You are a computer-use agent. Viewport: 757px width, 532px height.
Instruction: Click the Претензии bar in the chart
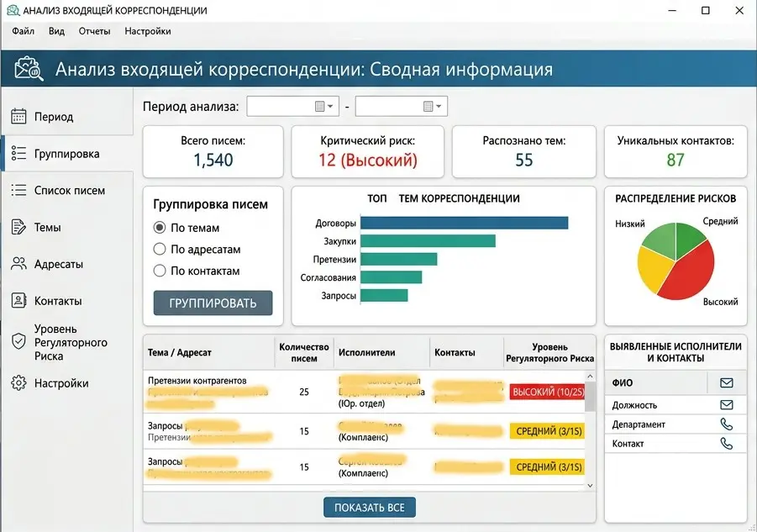pyautogui.click(x=399, y=259)
